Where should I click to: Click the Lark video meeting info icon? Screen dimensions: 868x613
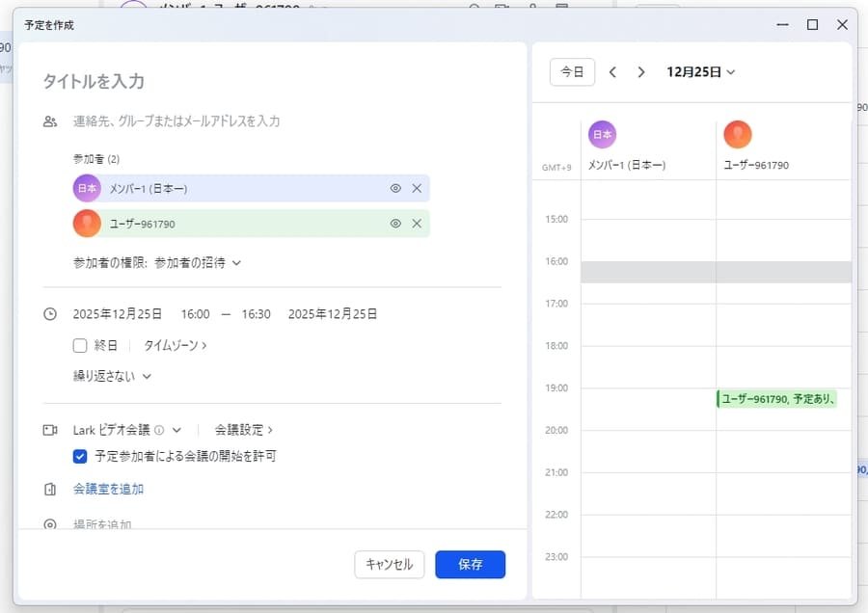[159, 430]
